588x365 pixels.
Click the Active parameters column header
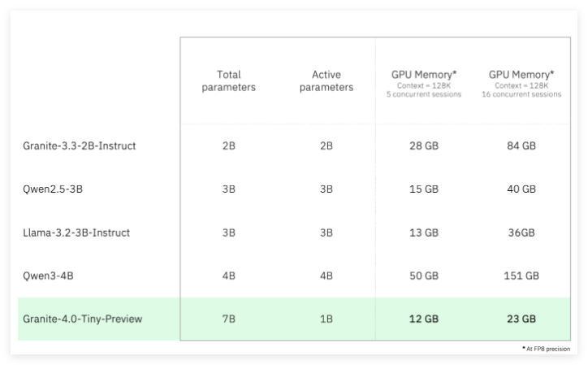click(x=326, y=81)
